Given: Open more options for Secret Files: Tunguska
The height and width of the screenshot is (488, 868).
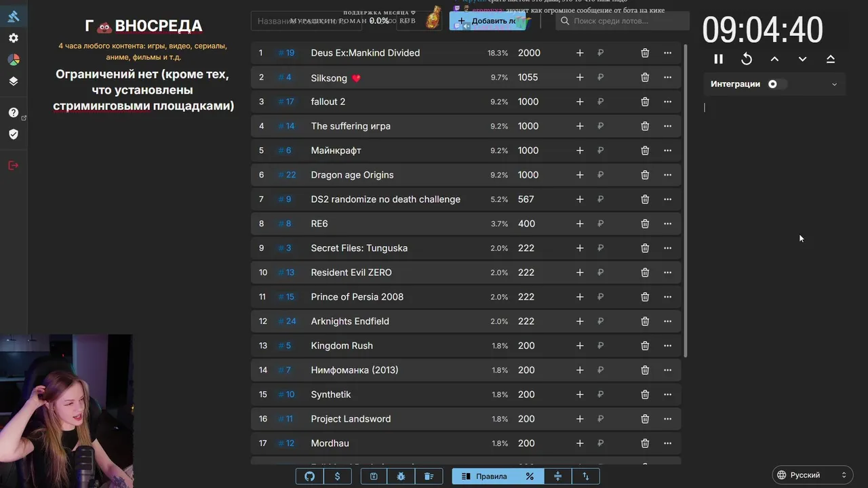Looking at the screenshot, I should 668,248.
